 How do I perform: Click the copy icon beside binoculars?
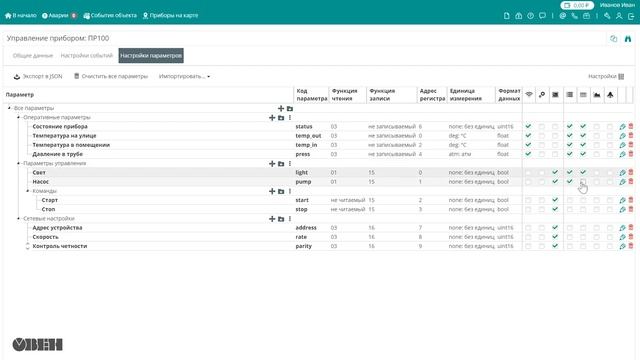613,39
